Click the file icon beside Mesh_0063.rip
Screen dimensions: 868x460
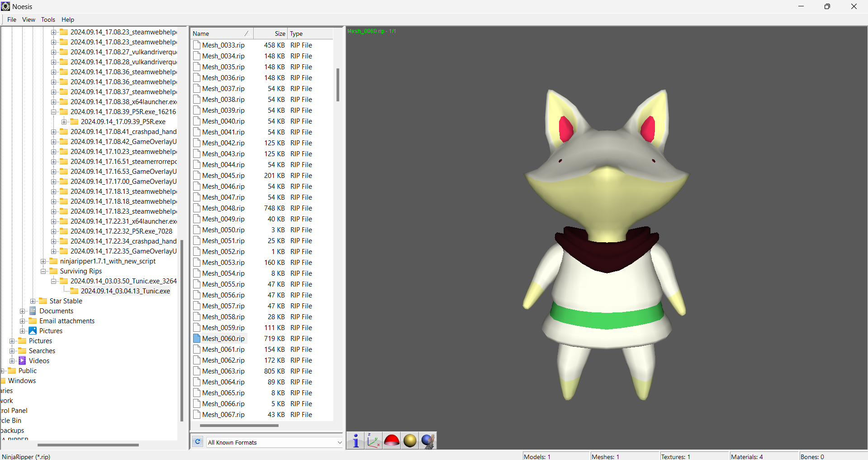coord(197,371)
